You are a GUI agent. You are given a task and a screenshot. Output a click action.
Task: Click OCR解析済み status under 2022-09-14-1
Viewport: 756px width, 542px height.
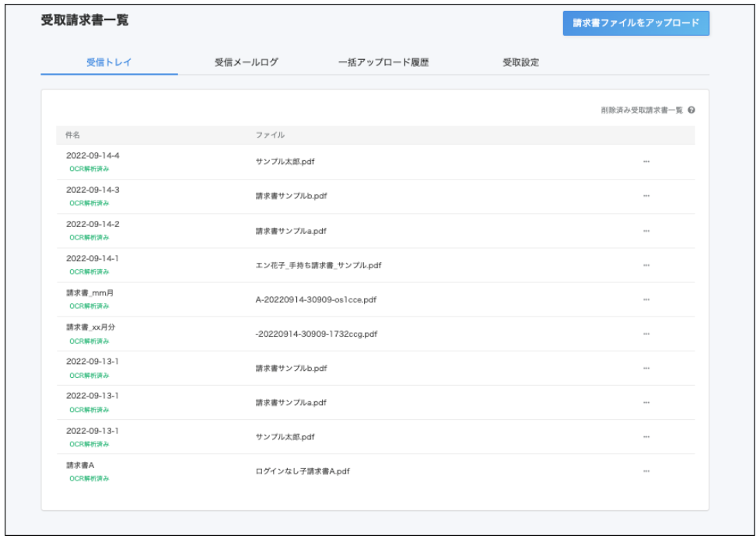pyautogui.click(x=89, y=271)
